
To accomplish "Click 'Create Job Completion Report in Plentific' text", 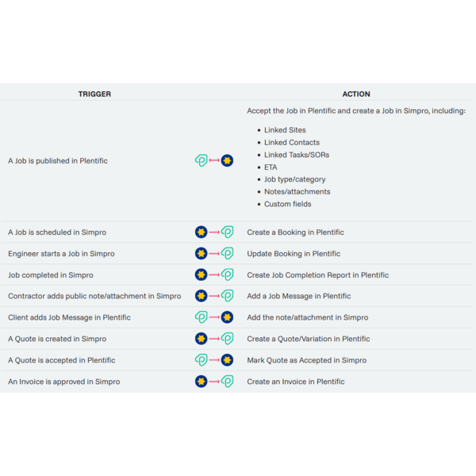I will click(317, 275).
